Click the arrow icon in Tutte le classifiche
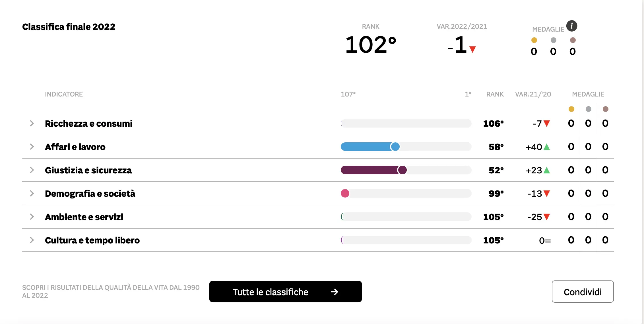Screen dimensions: 644x324 [335, 292]
